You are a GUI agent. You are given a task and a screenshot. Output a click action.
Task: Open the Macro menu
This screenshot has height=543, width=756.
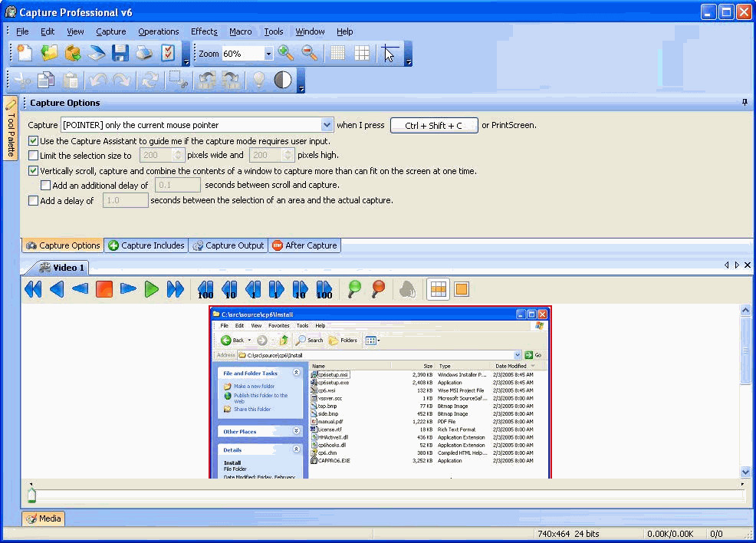[x=240, y=31]
